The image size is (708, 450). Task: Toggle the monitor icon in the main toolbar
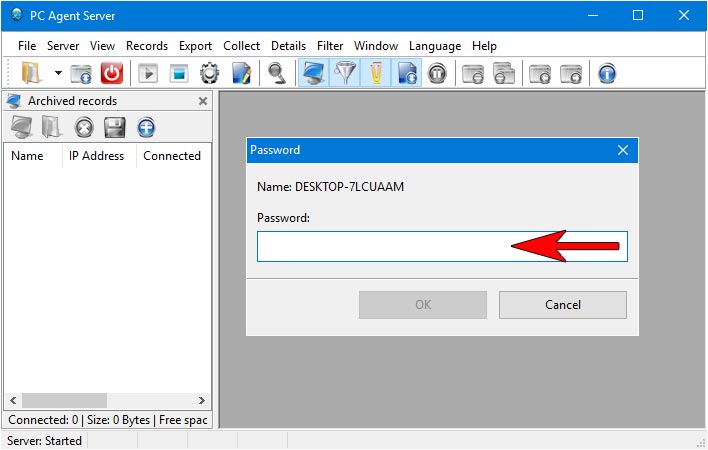[x=314, y=73]
